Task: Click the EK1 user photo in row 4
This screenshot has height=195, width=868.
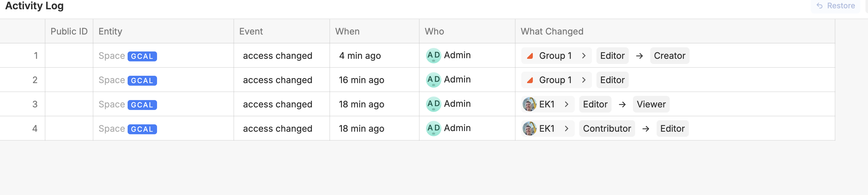Action: pos(529,129)
